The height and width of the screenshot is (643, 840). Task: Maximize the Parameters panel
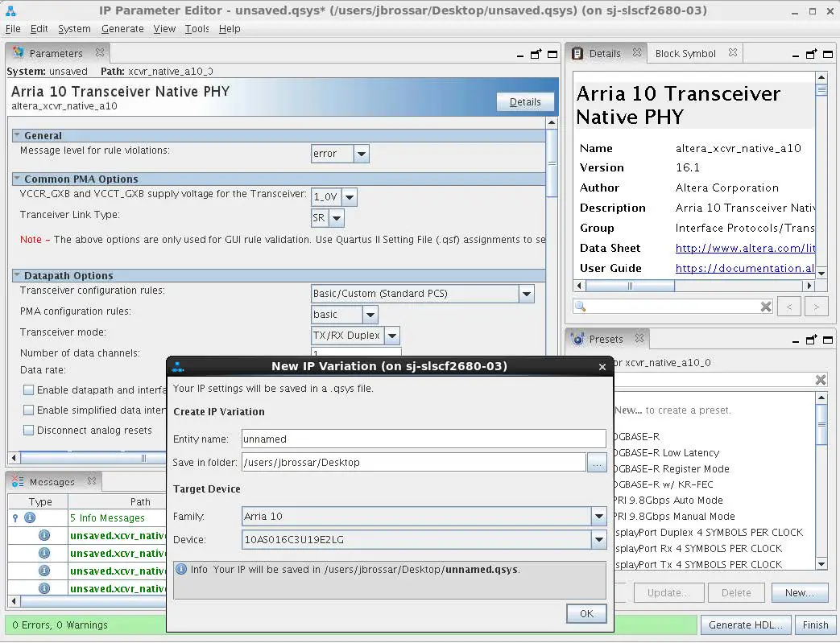click(x=552, y=54)
